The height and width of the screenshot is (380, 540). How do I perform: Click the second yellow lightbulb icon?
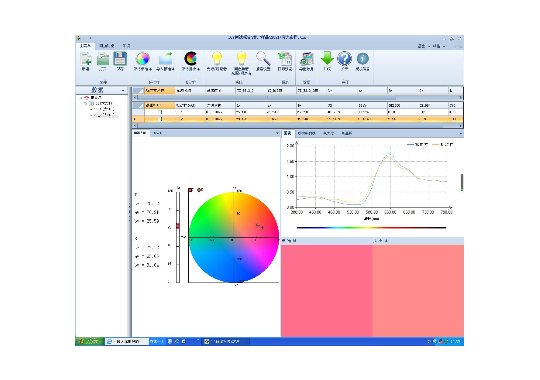[241, 58]
